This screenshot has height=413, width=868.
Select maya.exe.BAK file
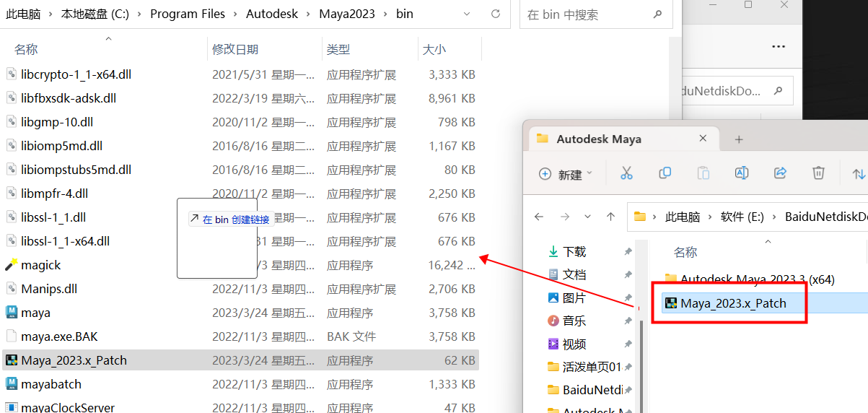59,336
